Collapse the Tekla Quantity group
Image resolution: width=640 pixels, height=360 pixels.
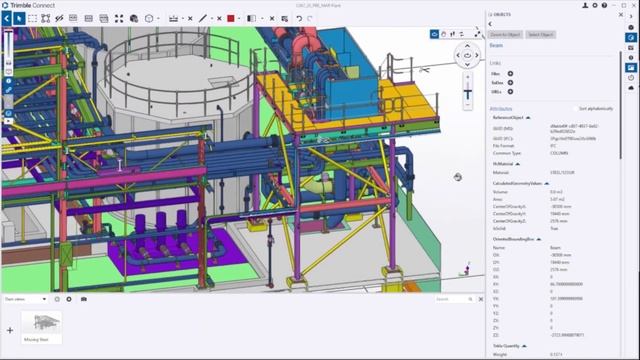pyautogui.click(x=524, y=346)
